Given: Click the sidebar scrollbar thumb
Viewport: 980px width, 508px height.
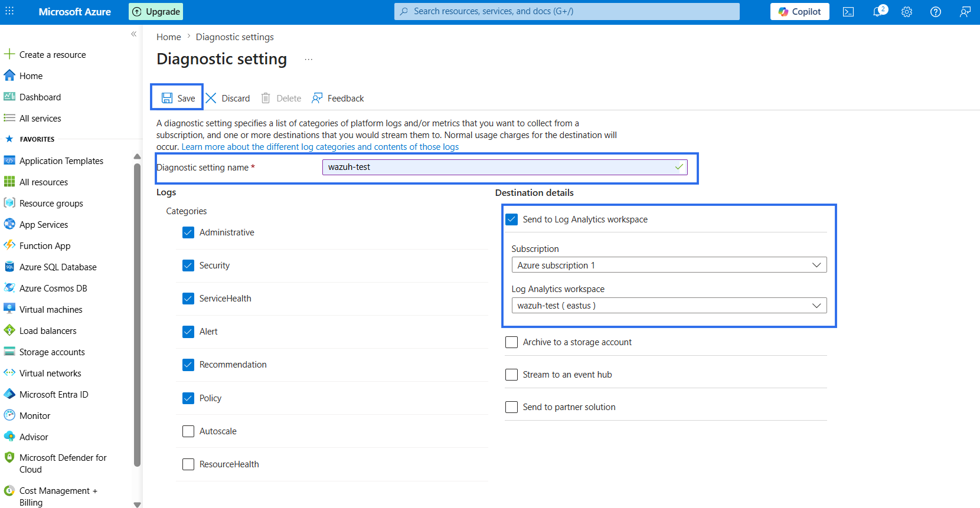Looking at the screenshot, I should point(138,314).
